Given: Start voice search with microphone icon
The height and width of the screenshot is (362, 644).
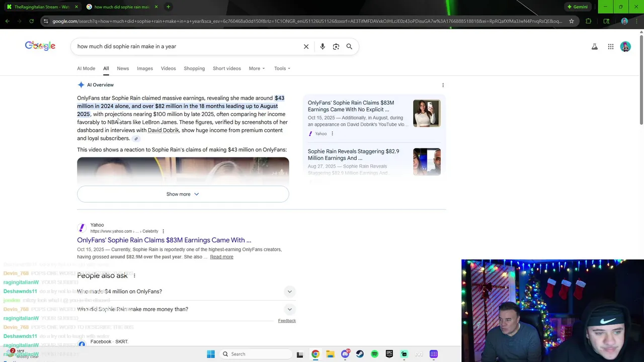Looking at the screenshot, I should point(323,46).
